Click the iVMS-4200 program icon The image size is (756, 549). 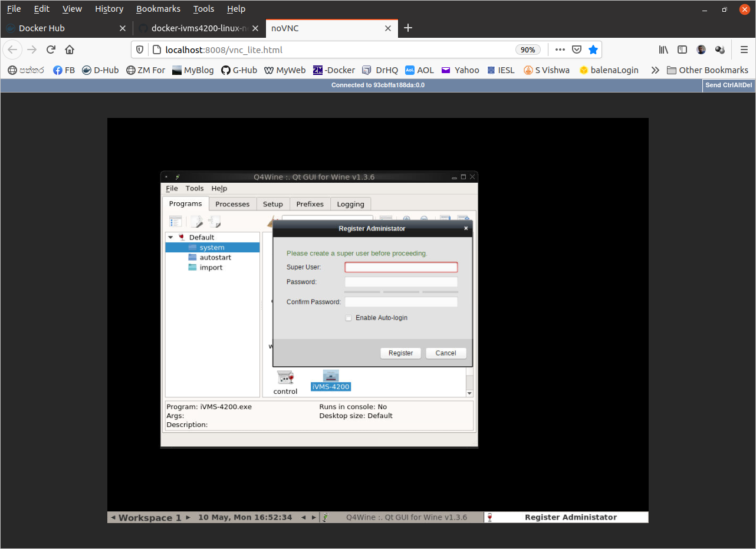(331, 376)
